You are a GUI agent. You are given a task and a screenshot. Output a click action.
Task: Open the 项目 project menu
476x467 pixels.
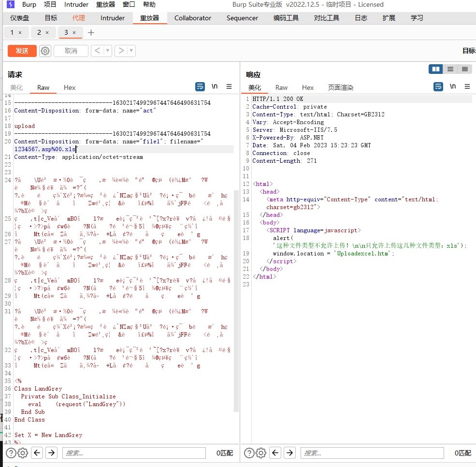click(50, 4)
